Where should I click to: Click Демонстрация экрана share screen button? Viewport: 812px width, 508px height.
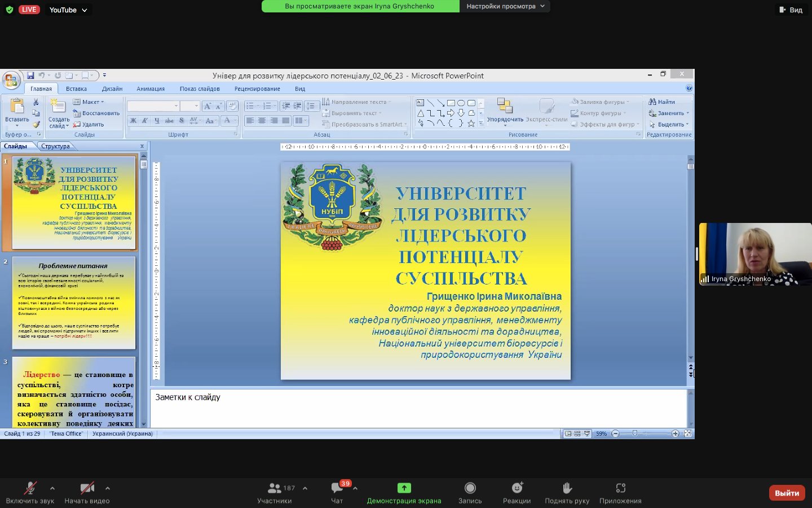404,493
